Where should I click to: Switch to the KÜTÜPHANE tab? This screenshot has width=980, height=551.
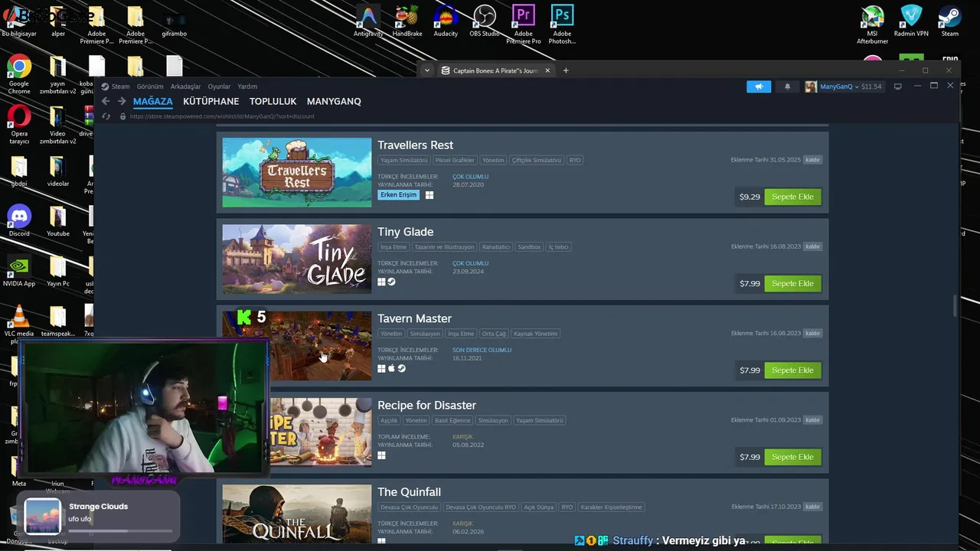(x=211, y=101)
